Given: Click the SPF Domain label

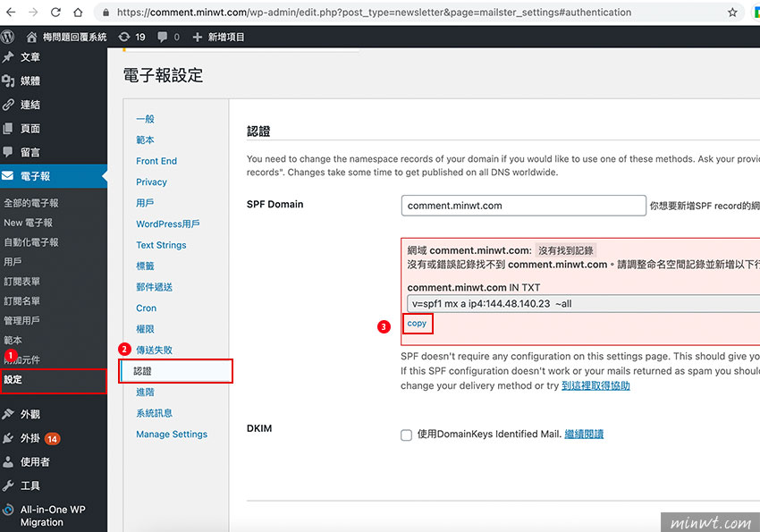Looking at the screenshot, I should click(x=274, y=204).
